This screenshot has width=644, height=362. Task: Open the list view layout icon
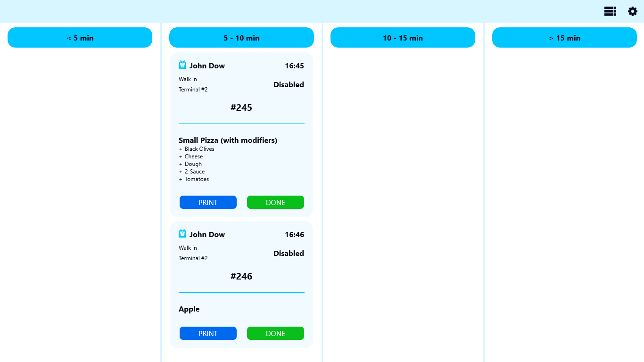(610, 11)
